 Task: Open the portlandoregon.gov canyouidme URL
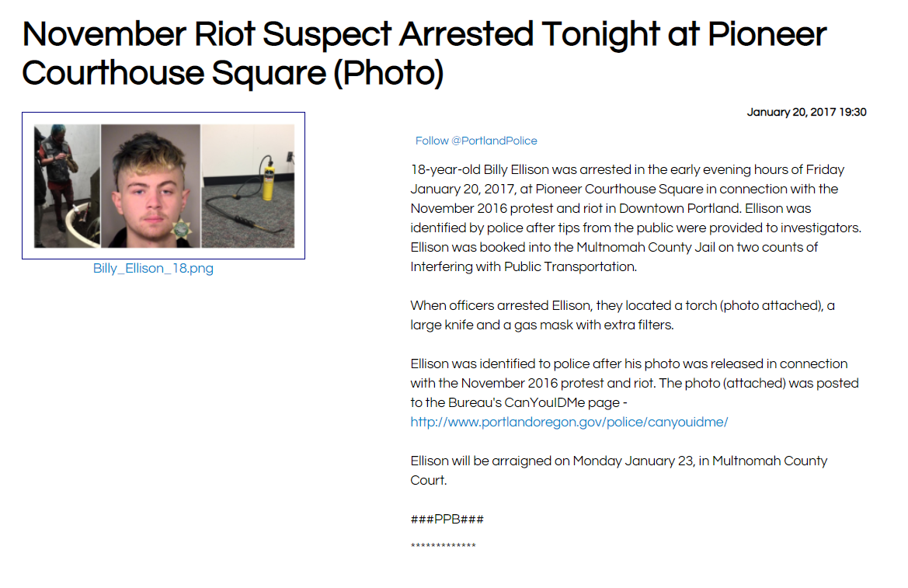pyautogui.click(x=569, y=422)
